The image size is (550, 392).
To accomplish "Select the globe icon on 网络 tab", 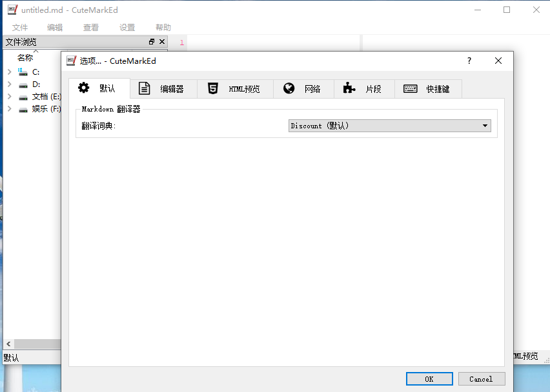I will [288, 88].
